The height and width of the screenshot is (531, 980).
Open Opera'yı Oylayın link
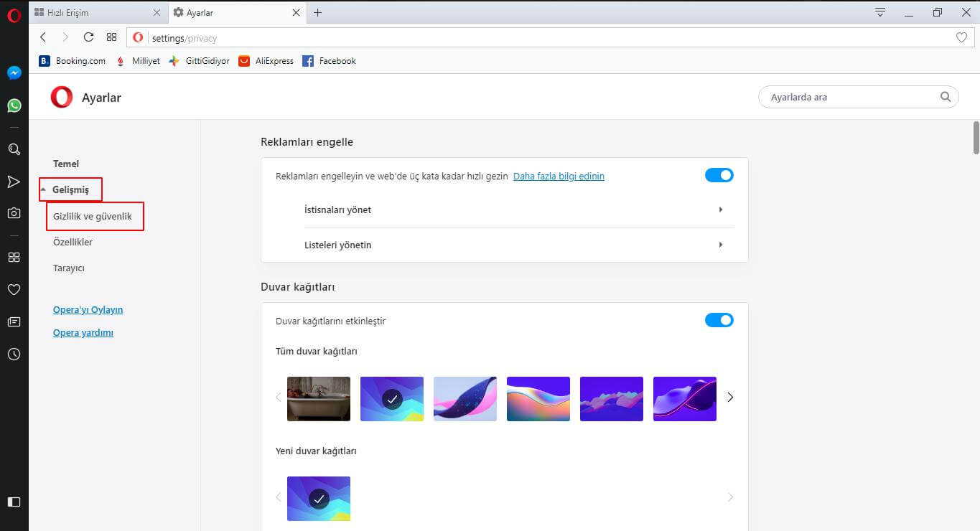click(88, 310)
